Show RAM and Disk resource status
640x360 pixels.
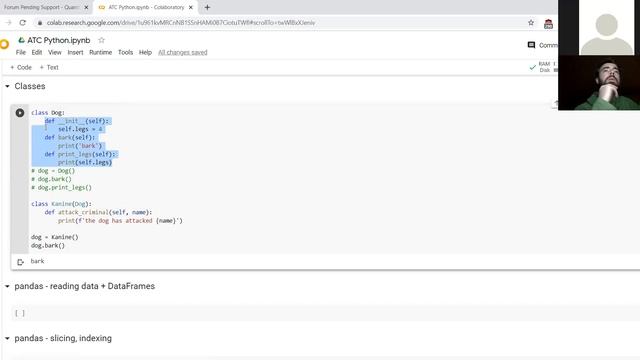click(x=543, y=67)
